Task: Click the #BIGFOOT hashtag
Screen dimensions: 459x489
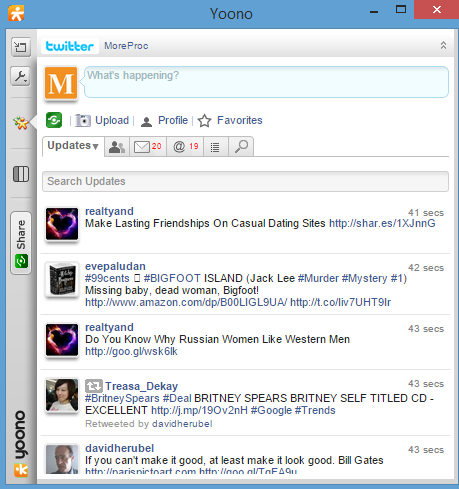Action: pyautogui.click(x=172, y=278)
